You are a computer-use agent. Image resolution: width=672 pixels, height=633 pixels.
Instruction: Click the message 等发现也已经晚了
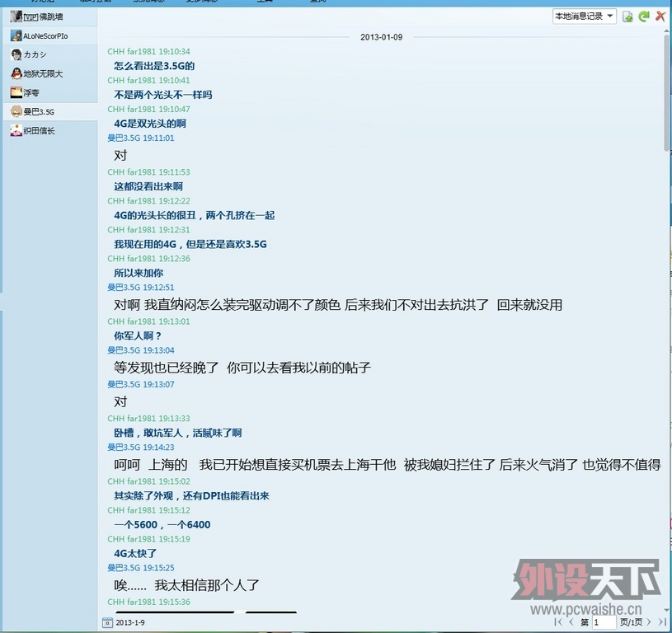point(242,368)
